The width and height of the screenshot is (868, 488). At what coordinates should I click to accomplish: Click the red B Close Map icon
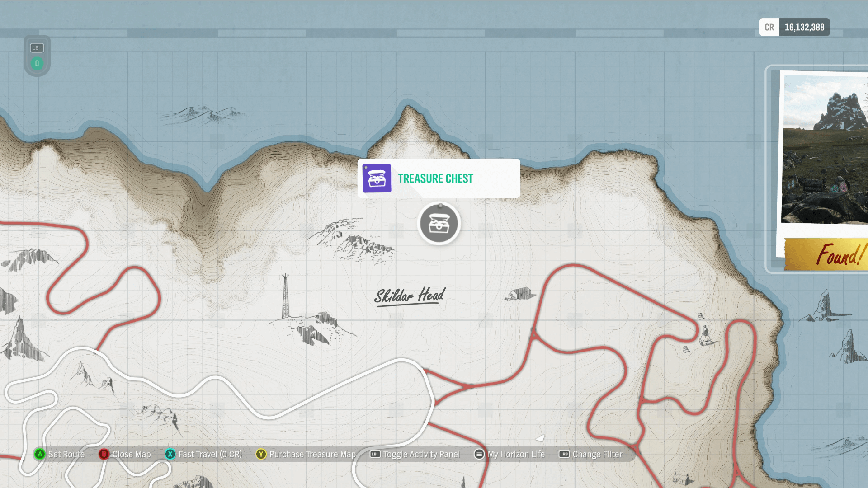tap(104, 454)
